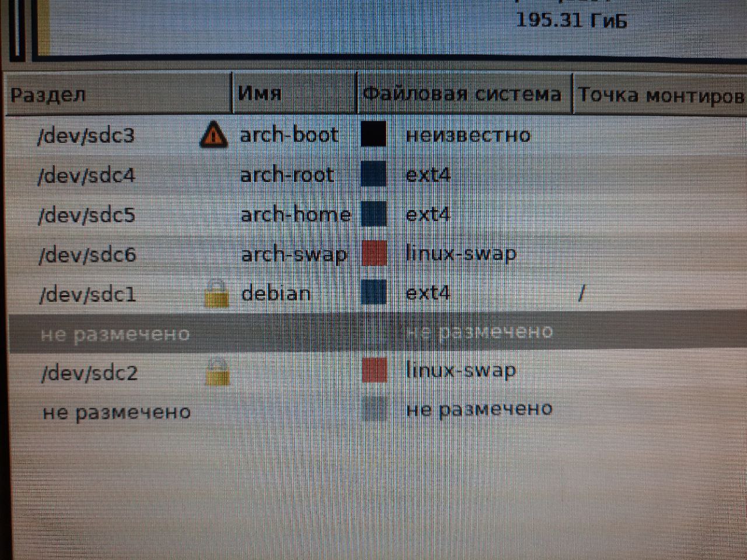Click the Точка монтирования column header
747x560 pixels.
(x=659, y=93)
